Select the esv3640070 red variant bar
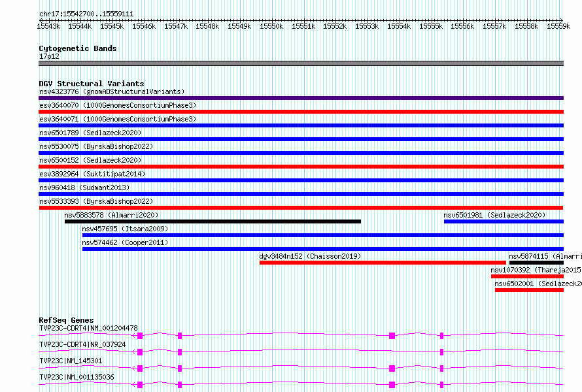Viewport: 582px width, 392px height. coord(301,112)
